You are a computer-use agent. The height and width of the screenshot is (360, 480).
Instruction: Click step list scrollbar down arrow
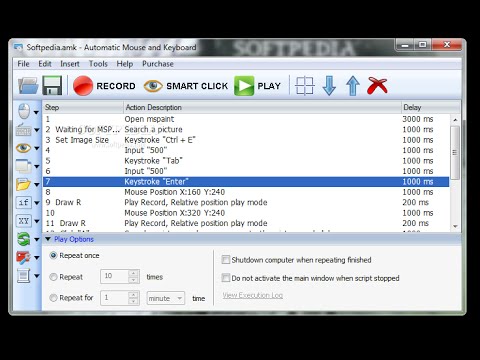coord(455,227)
